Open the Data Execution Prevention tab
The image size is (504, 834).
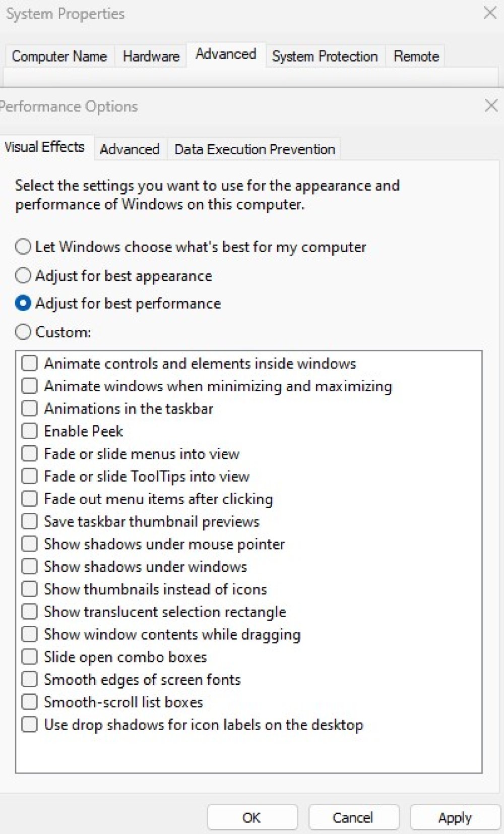pyautogui.click(x=255, y=149)
